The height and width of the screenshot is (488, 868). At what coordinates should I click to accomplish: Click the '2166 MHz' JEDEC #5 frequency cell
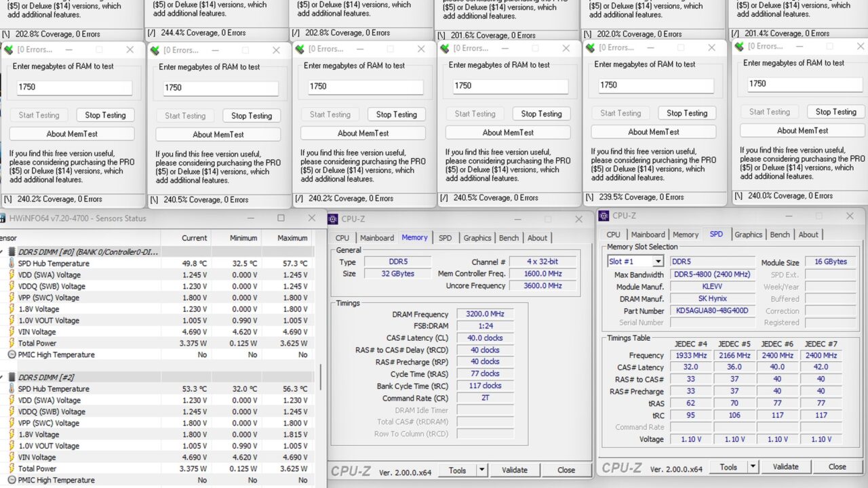click(734, 355)
